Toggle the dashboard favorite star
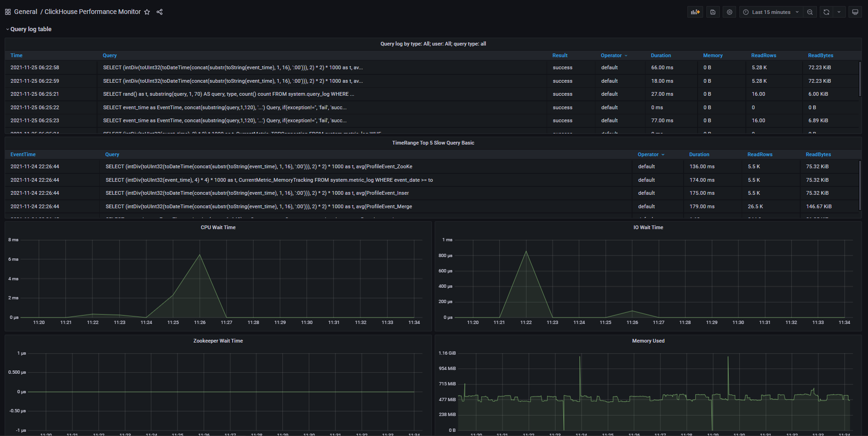 [x=147, y=12]
